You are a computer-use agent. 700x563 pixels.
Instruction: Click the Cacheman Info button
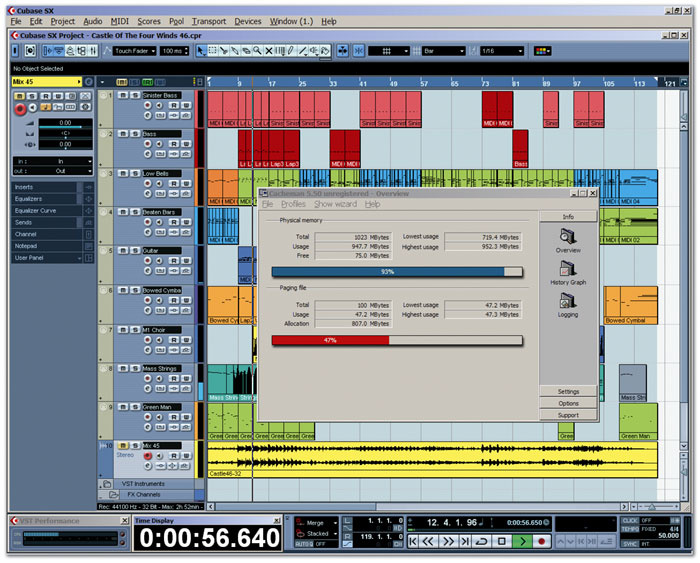tap(568, 217)
